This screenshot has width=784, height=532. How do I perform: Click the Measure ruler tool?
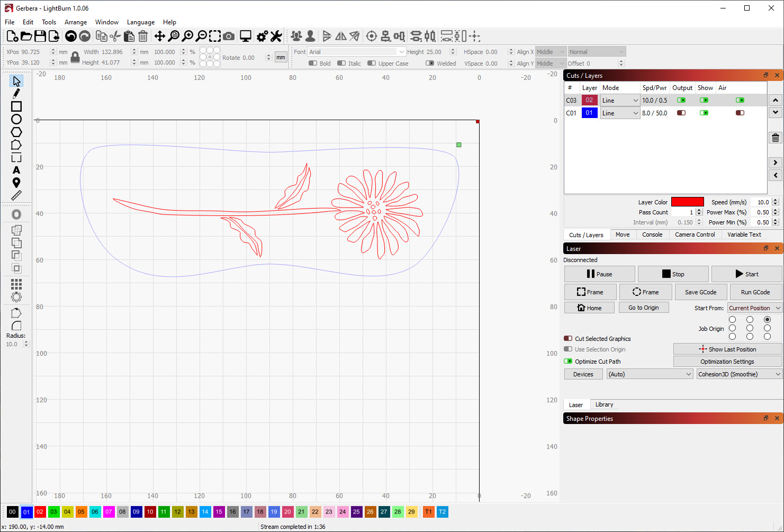(16, 196)
